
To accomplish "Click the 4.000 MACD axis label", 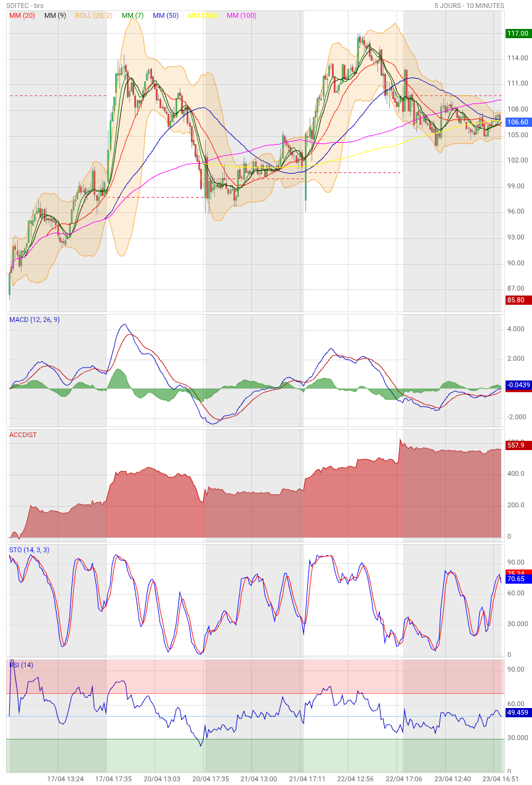I will (516, 329).
